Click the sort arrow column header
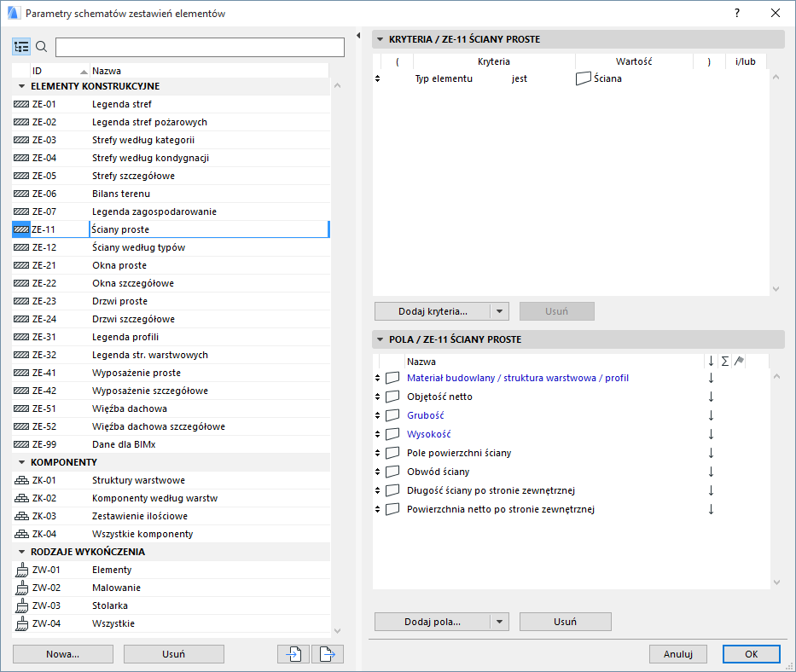This screenshot has width=796, height=672. click(x=712, y=361)
